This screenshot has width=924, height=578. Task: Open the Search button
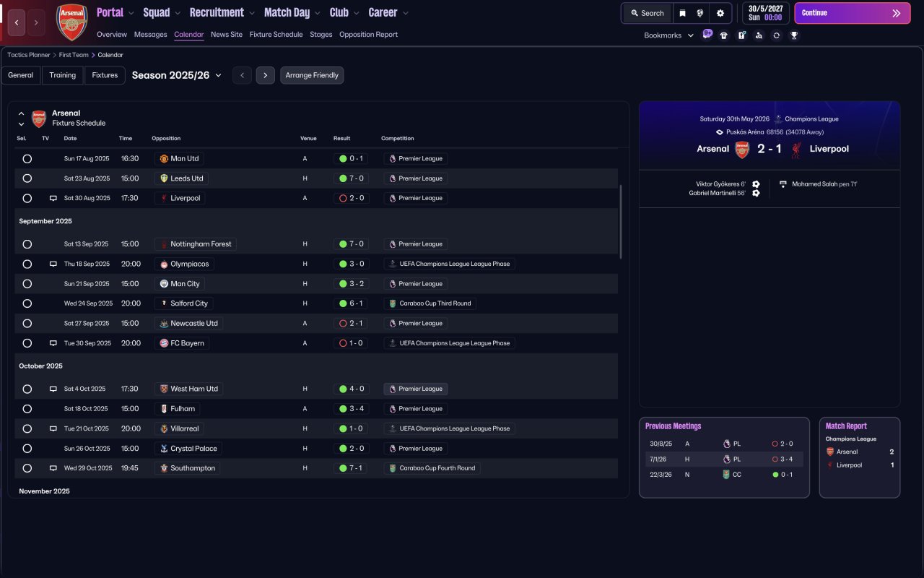coord(648,13)
